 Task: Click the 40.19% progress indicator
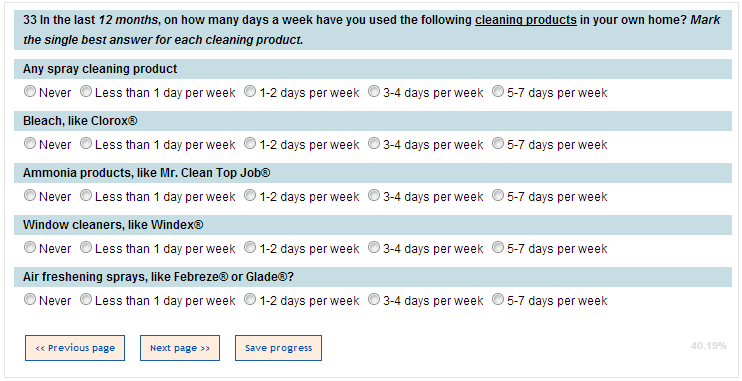708,346
